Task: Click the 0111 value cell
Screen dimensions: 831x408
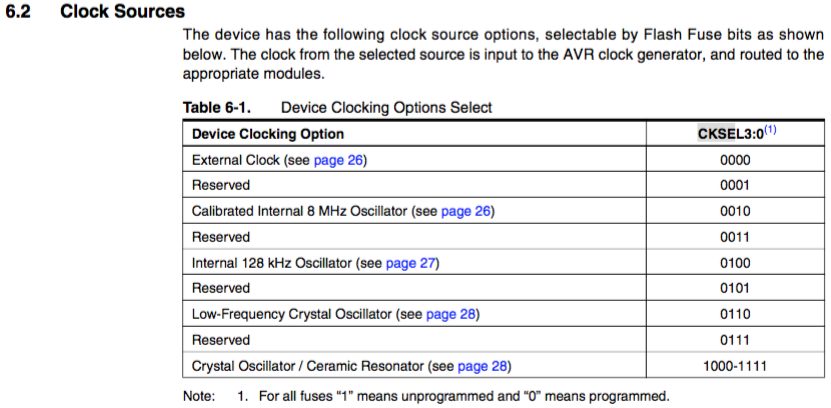Action: click(735, 340)
